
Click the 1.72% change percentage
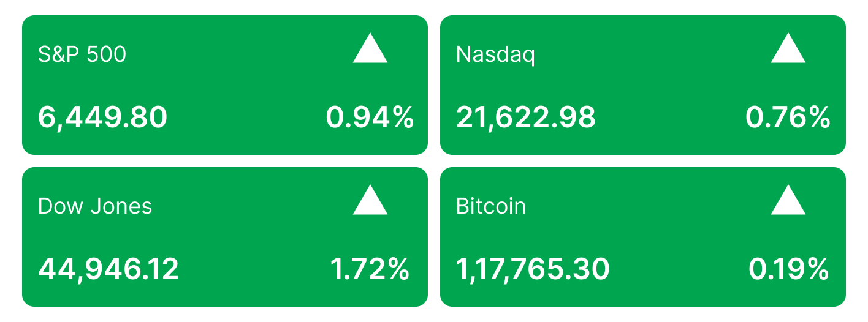370,269
